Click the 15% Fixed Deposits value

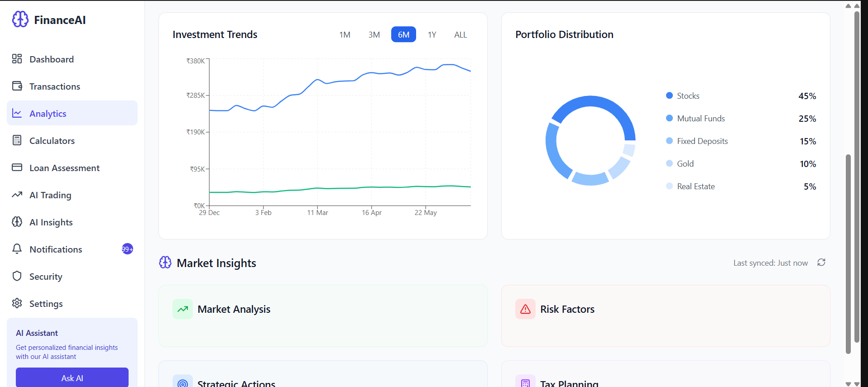[808, 141]
